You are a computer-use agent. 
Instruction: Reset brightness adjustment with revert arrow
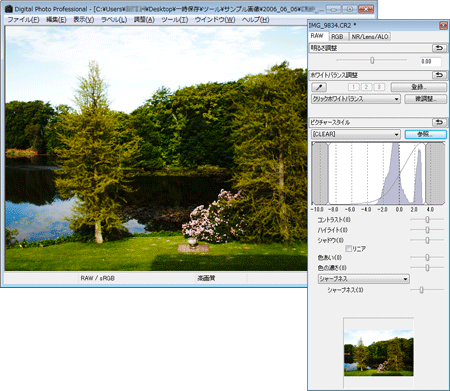[x=439, y=48]
